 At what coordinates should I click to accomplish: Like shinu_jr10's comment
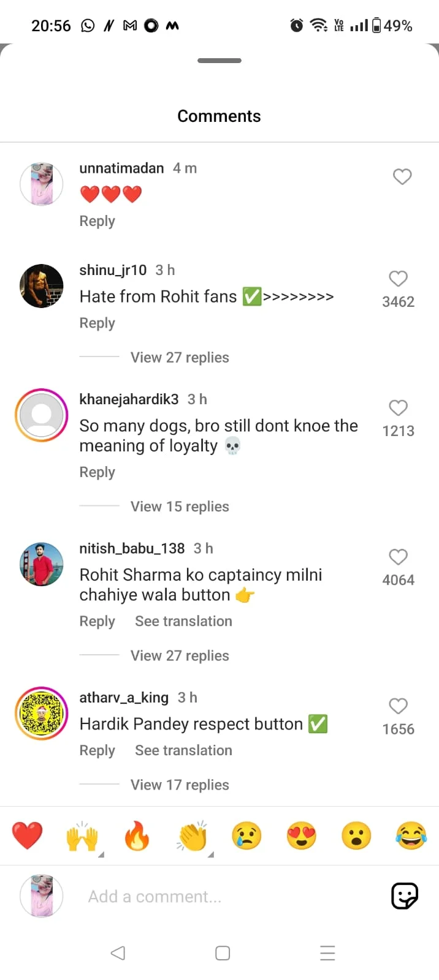coord(399,279)
